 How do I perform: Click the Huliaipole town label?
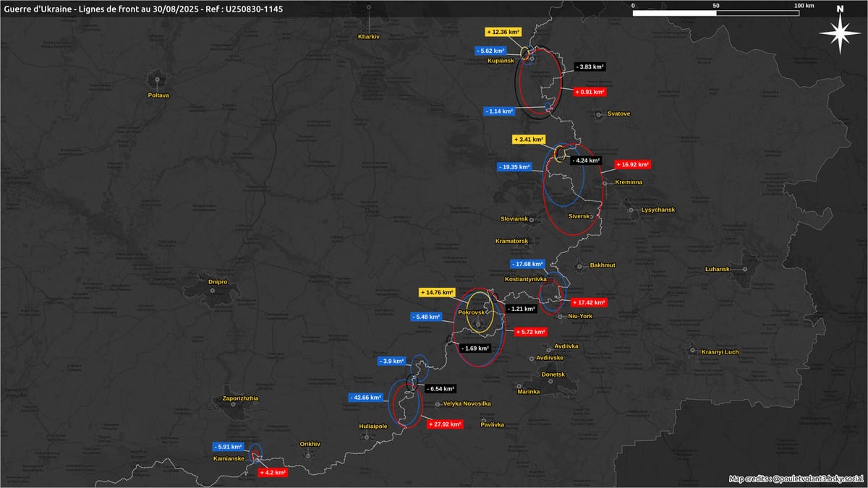point(374,427)
